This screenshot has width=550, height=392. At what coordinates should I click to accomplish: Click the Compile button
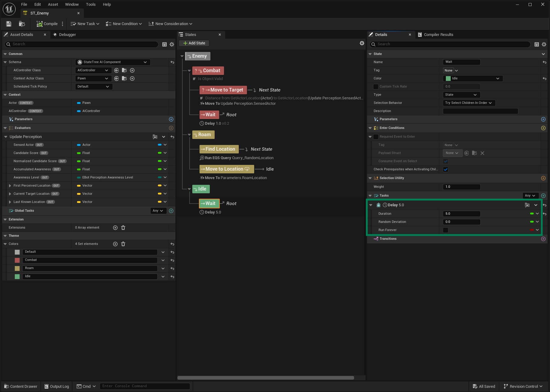pos(47,24)
